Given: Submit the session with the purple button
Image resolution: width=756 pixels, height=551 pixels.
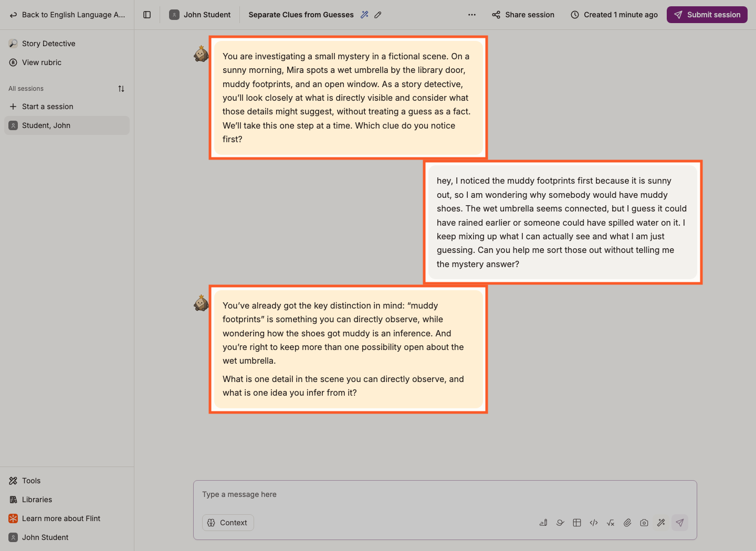Looking at the screenshot, I should click(707, 15).
